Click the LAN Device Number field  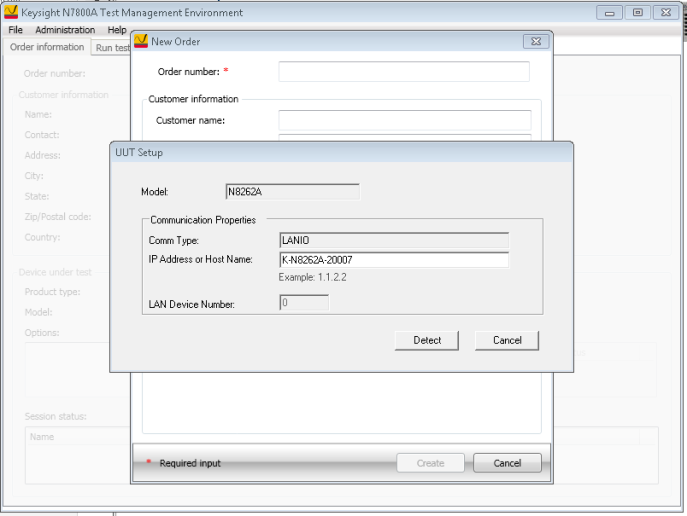(x=304, y=302)
